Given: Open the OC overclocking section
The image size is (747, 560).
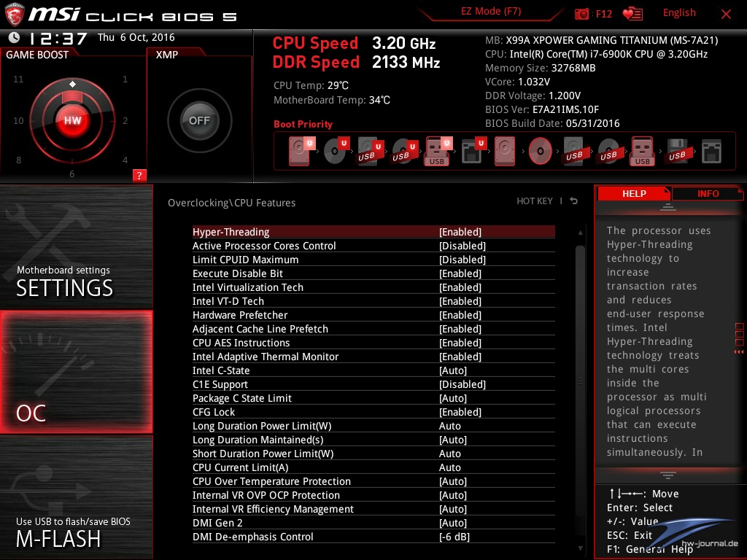Looking at the screenshot, I should pos(76,372).
